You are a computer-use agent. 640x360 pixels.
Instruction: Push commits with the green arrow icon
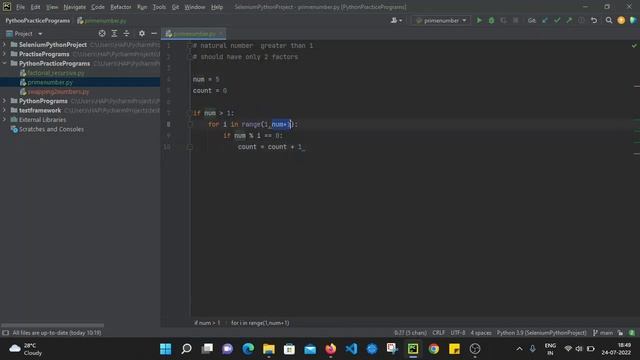[569, 20]
